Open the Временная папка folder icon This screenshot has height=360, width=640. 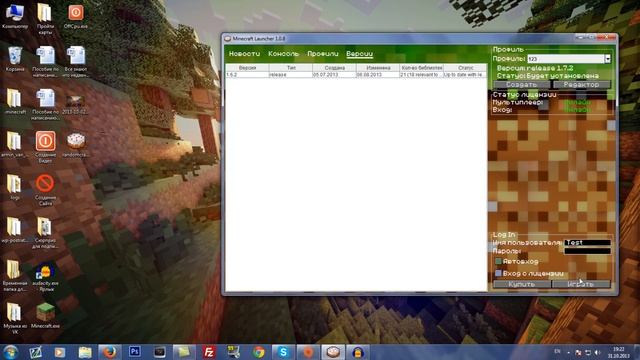click(14, 276)
